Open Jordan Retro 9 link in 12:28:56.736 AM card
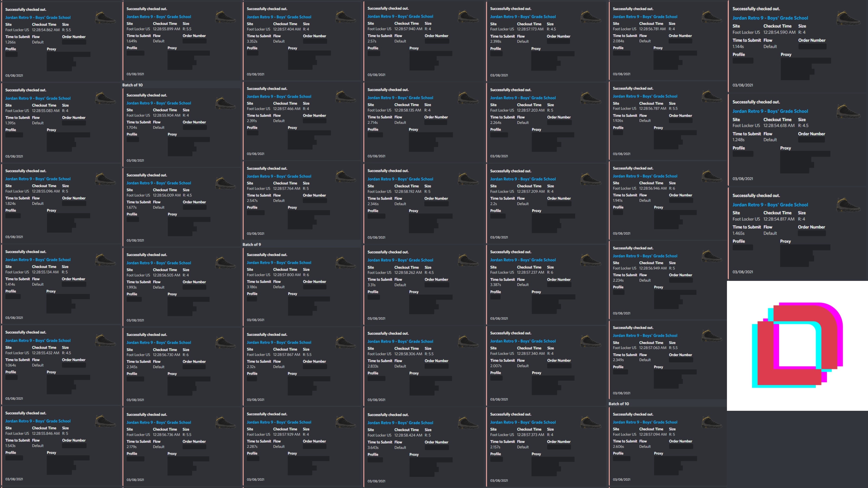 coord(159,422)
